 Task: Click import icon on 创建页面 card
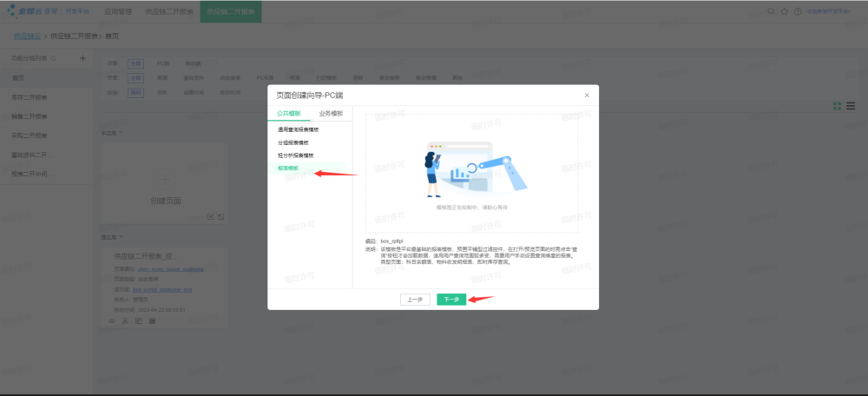tap(211, 216)
